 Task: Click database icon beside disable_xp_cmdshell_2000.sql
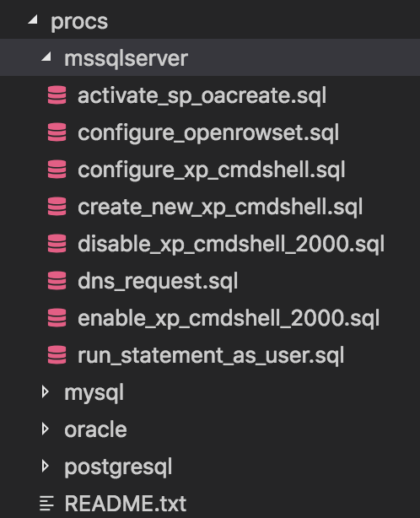click(x=57, y=244)
